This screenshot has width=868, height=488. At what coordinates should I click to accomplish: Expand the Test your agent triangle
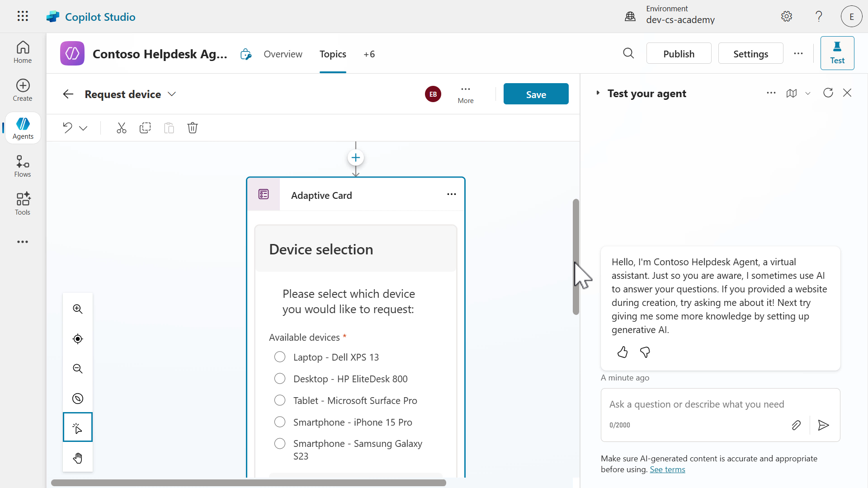(x=598, y=93)
